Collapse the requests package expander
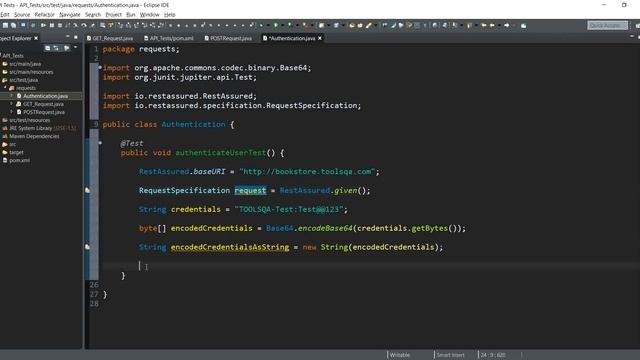This screenshot has width=640, height=360. (x=5, y=88)
